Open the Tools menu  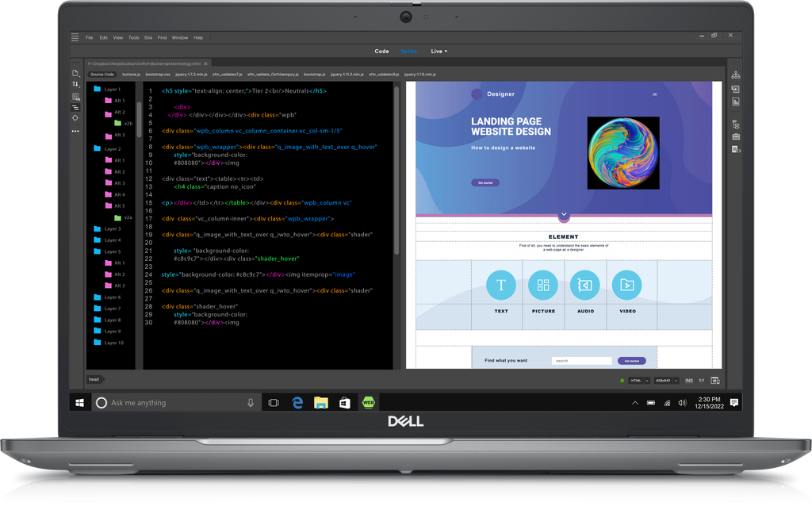tap(133, 38)
